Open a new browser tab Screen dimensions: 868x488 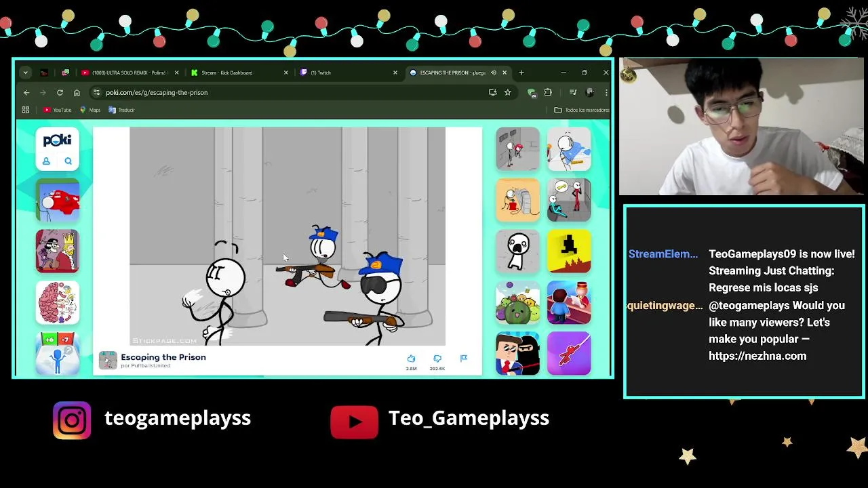(521, 73)
